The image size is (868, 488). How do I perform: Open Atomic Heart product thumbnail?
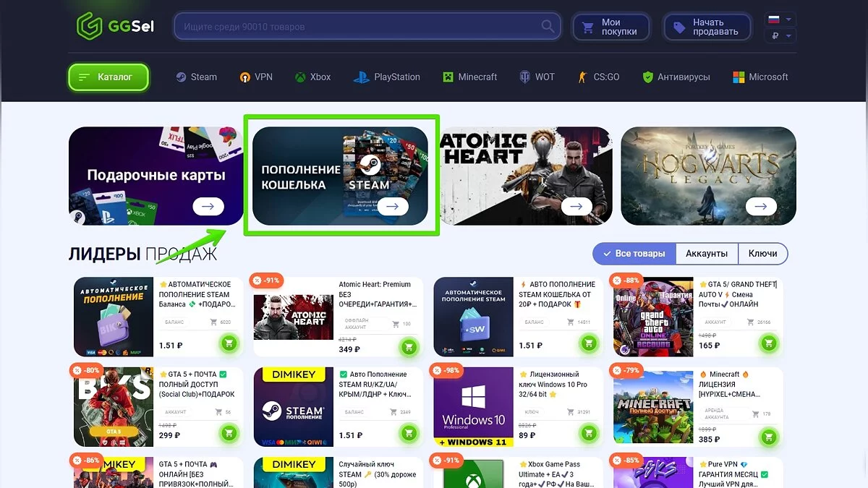tap(294, 317)
